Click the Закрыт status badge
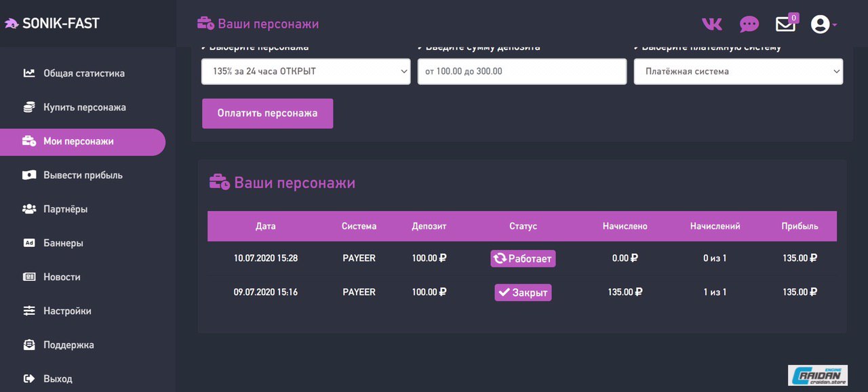The height and width of the screenshot is (392, 868). tap(523, 292)
